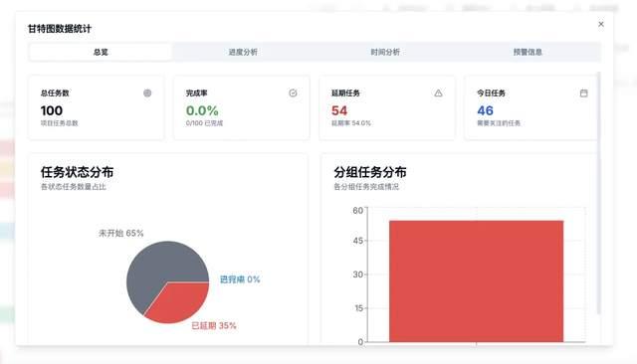Click the 各分组任务完成情况 subtitle
This screenshot has height=364, width=637.
coord(366,187)
